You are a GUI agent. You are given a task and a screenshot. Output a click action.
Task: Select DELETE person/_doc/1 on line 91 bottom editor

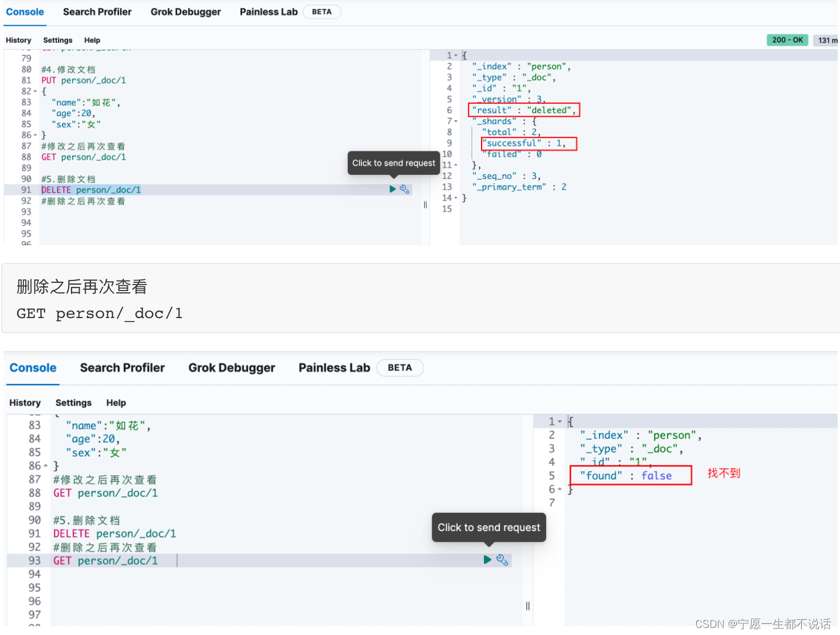[114, 533]
